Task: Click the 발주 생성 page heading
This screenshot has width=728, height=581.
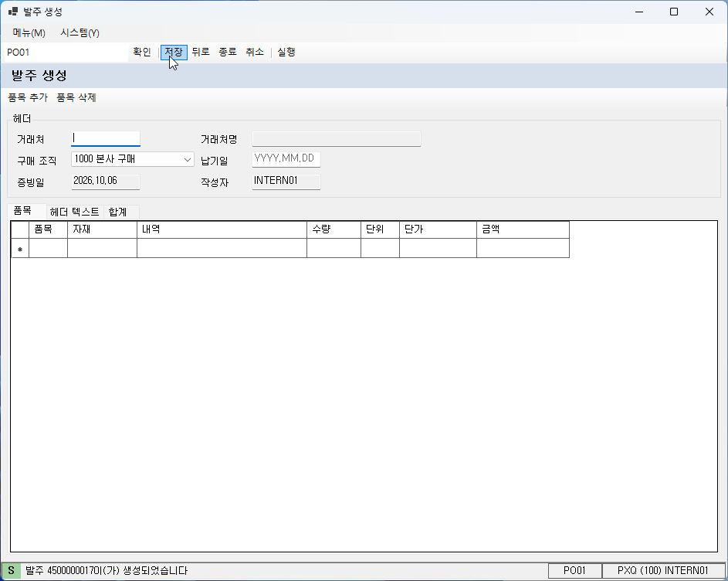Action: (39, 75)
